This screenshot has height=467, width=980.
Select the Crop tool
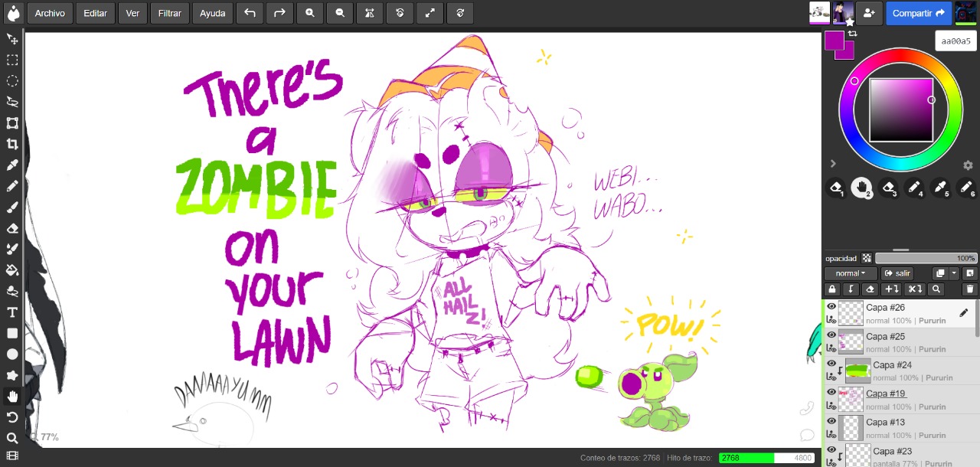pos(12,144)
